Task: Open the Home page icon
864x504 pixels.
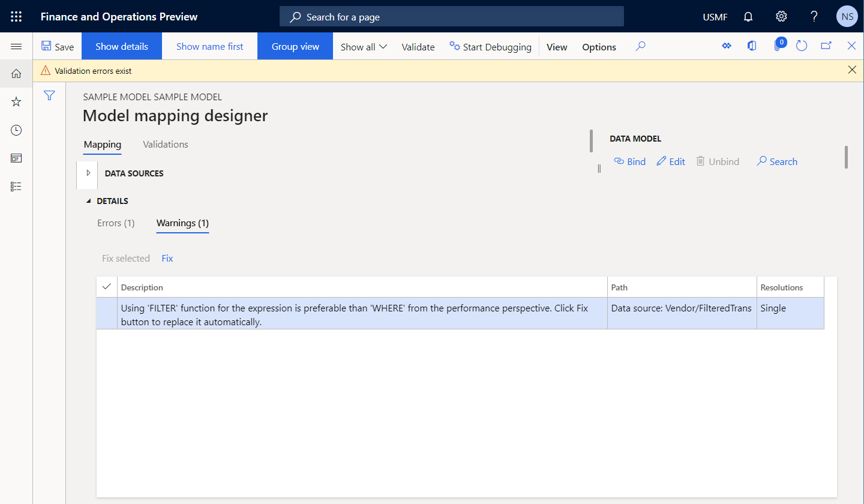Action: 16,73
